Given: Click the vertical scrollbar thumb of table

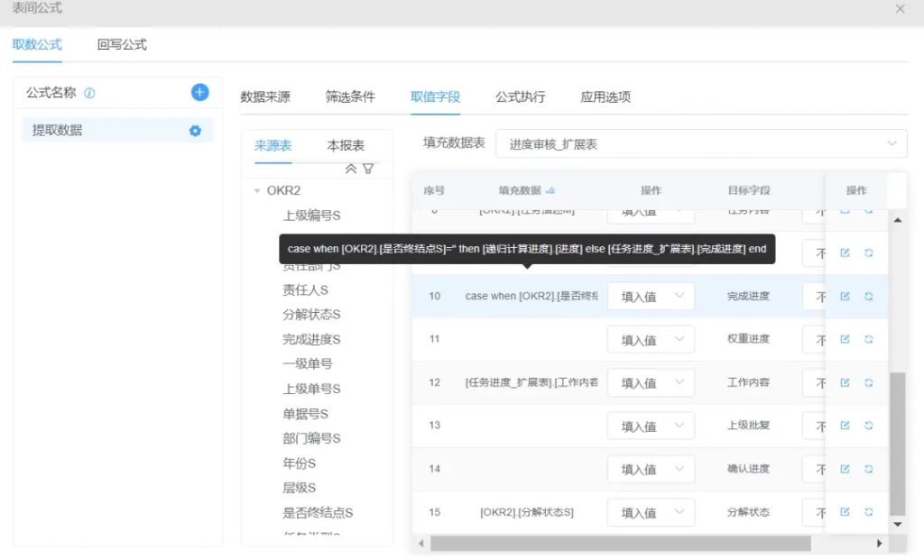Looking at the screenshot, I should 898,444.
